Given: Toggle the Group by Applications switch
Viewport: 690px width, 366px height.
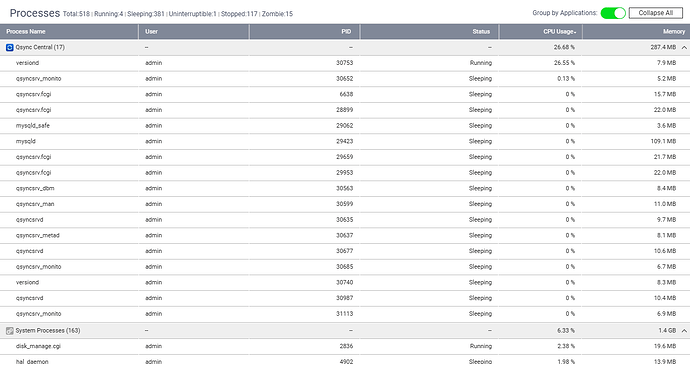Looking at the screenshot, I should pos(613,13).
